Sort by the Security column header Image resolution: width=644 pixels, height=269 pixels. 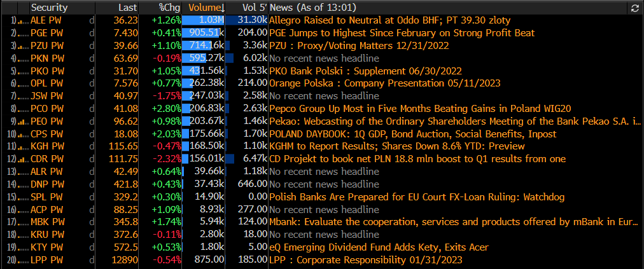click(x=49, y=8)
